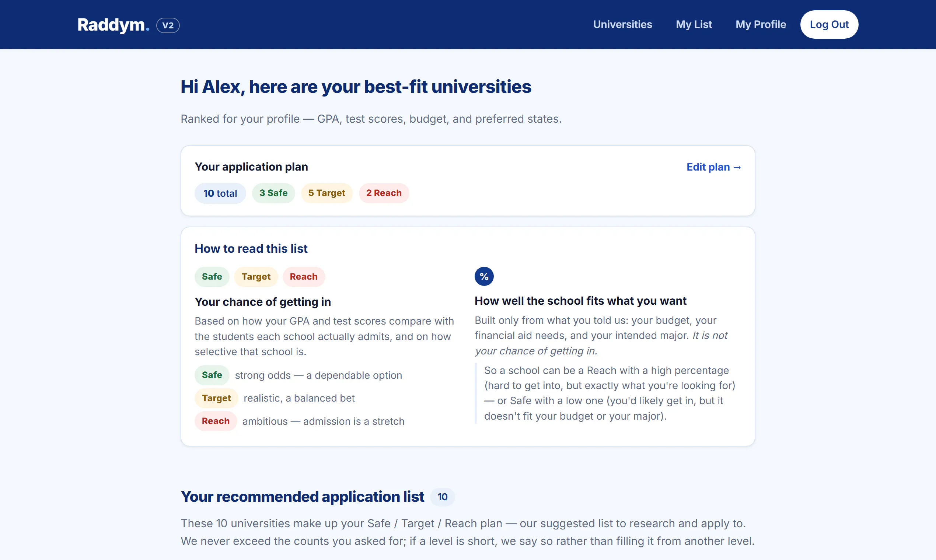Image resolution: width=936 pixels, height=560 pixels.
Task: Click the Safe badge beside strong odds
Action: pyautogui.click(x=212, y=375)
